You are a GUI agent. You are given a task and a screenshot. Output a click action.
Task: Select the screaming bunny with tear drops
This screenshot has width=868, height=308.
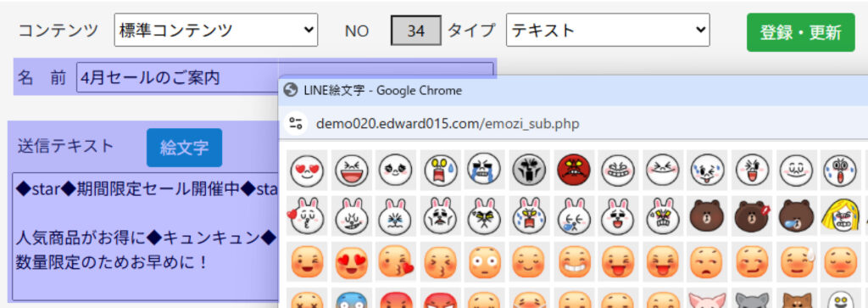point(529,216)
